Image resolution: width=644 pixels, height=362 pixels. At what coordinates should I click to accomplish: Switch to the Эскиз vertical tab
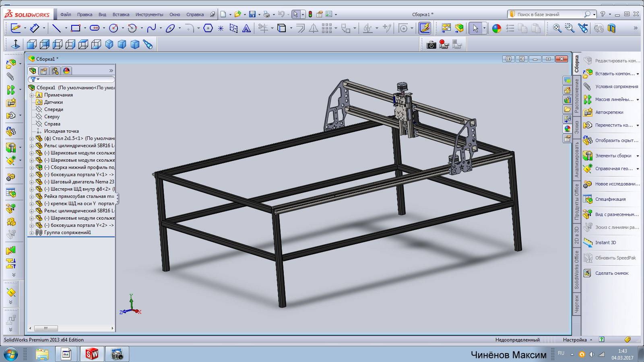576,127
